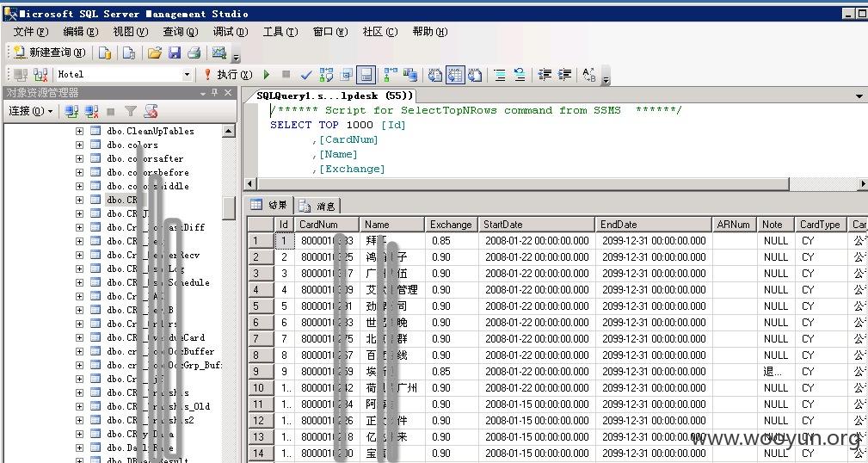The height and width of the screenshot is (463, 868).
Task: Click the Activity Monitor icon
Action: pyautogui.click(x=219, y=52)
